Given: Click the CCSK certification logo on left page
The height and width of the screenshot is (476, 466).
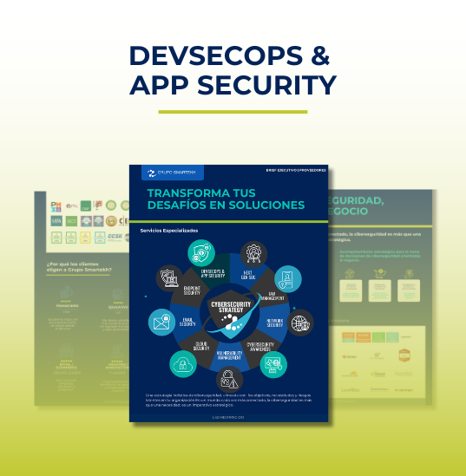Looking at the screenshot, I should (115, 237).
